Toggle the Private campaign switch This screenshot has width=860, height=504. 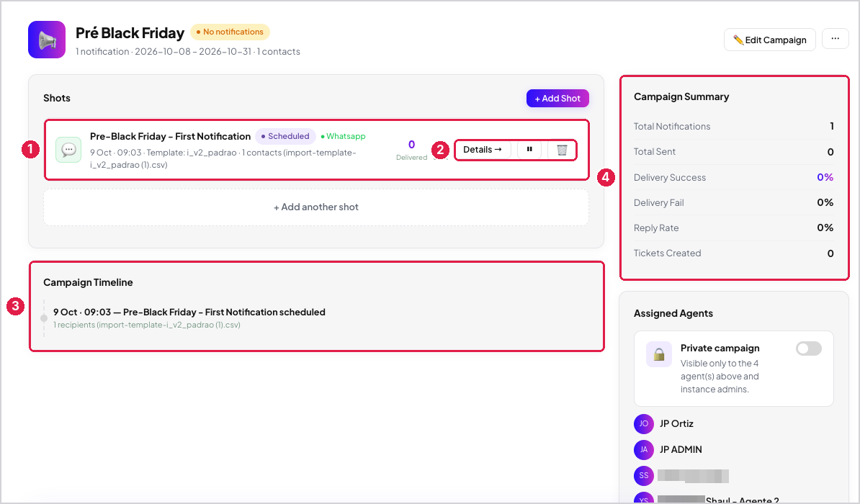[808, 348]
